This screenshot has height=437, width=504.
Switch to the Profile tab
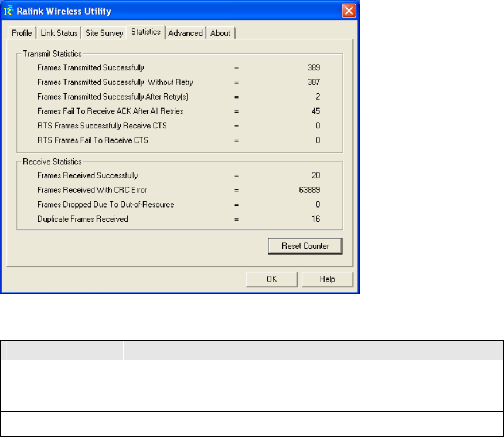[22, 33]
